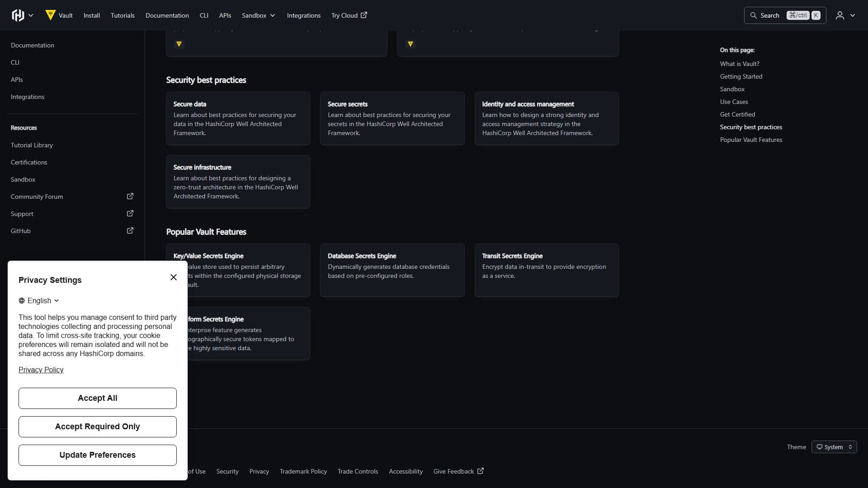The image size is (868, 488).
Task: Close the Privacy Settings dialog
Action: 174,277
